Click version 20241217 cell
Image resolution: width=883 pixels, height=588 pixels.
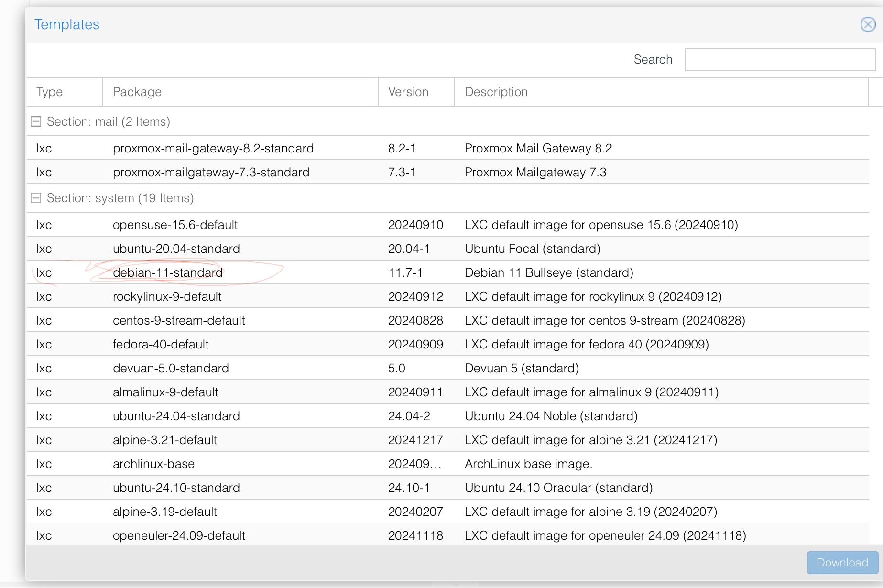[x=415, y=440]
